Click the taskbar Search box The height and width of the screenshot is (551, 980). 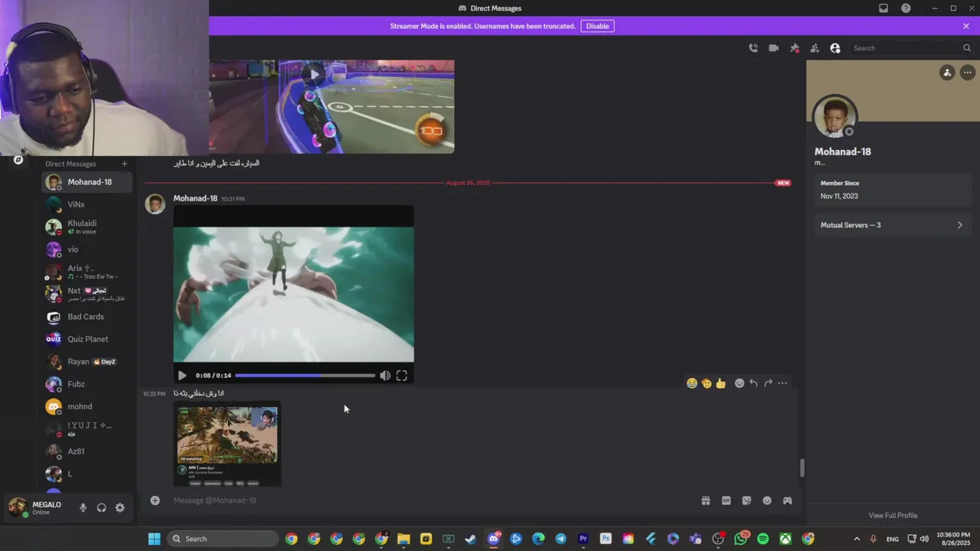tap(223, 539)
